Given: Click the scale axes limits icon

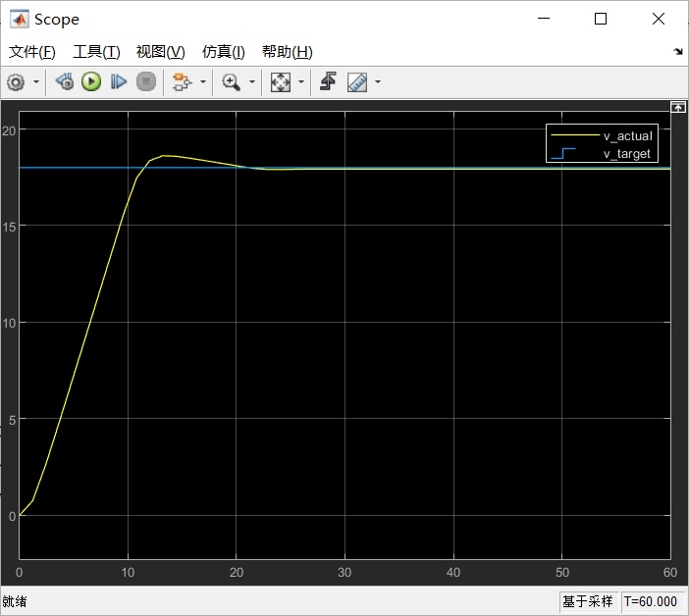Looking at the screenshot, I should click(281, 82).
